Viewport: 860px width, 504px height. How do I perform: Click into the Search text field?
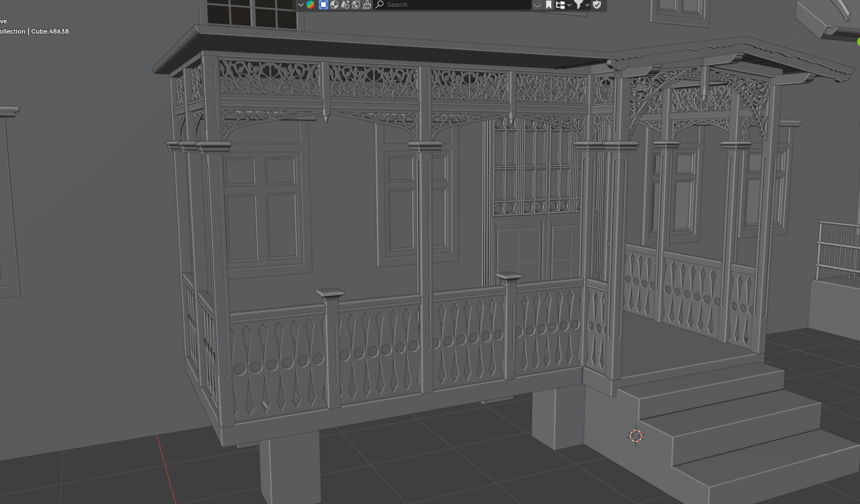(456, 5)
